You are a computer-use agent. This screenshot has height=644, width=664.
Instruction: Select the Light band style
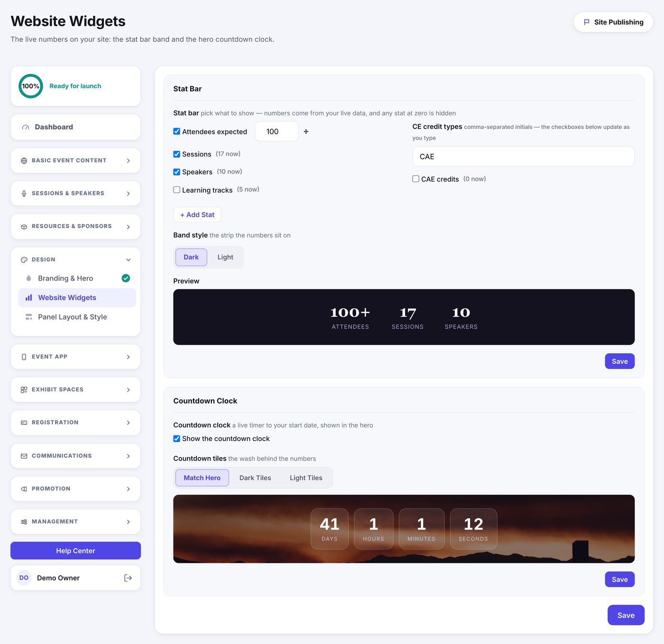tap(225, 257)
